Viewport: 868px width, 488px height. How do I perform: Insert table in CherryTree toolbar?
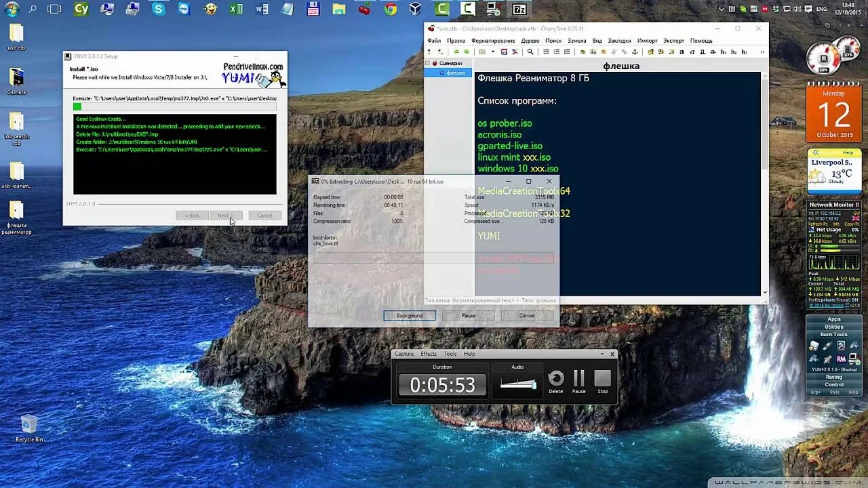pos(593,52)
